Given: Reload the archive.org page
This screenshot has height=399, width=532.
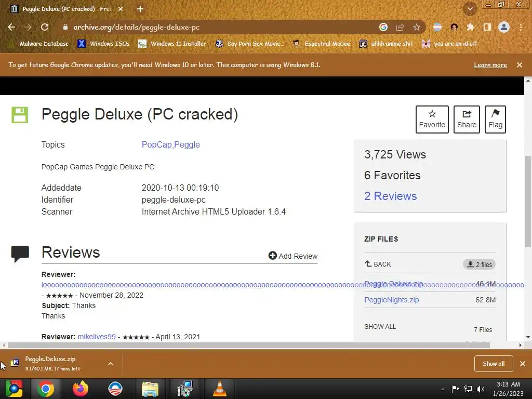Looking at the screenshot, I should (x=45, y=27).
